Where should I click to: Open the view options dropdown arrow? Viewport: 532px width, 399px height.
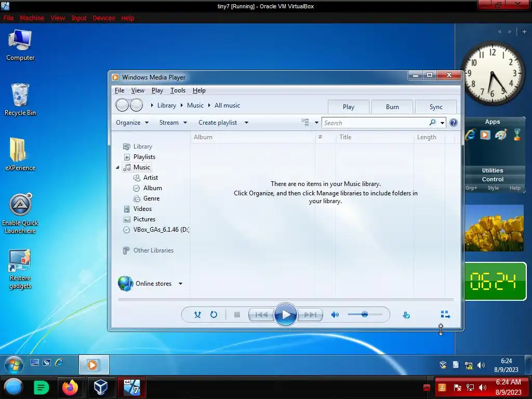tap(316, 123)
